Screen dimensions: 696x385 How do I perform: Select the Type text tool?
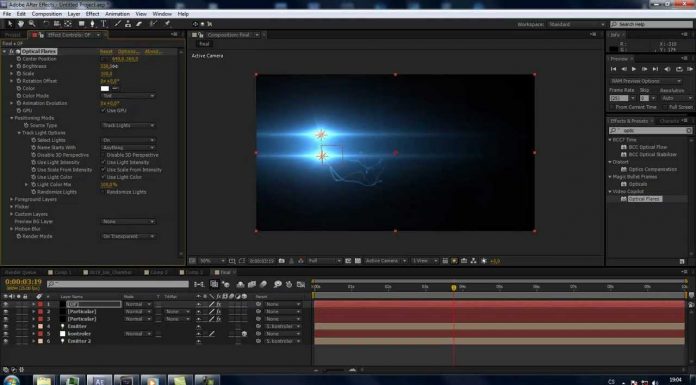click(103, 24)
